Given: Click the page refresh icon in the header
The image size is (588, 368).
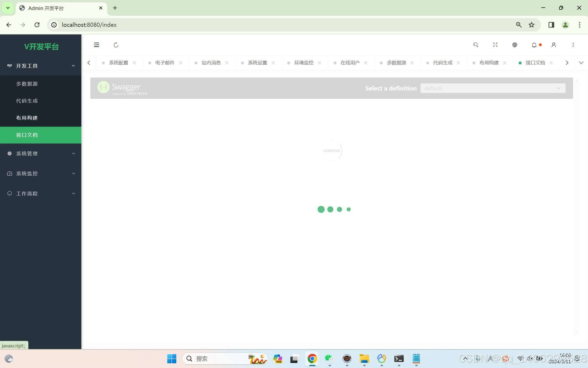Looking at the screenshot, I should tap(116, 45).
